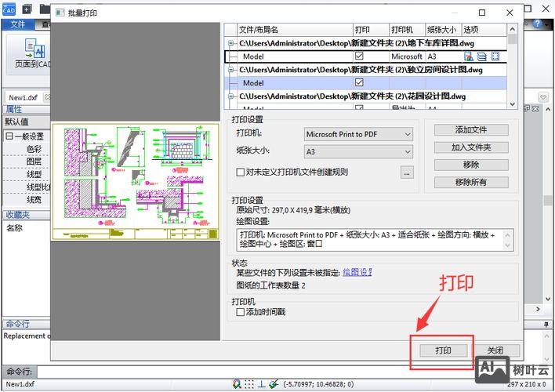Toggle the grid dots icon in status bar
The image size is (555, 392).
pyautogui.click(x=248, y=384)
